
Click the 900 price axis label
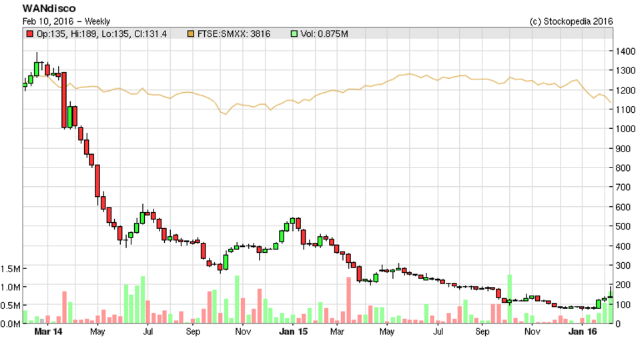click(623, 149)
